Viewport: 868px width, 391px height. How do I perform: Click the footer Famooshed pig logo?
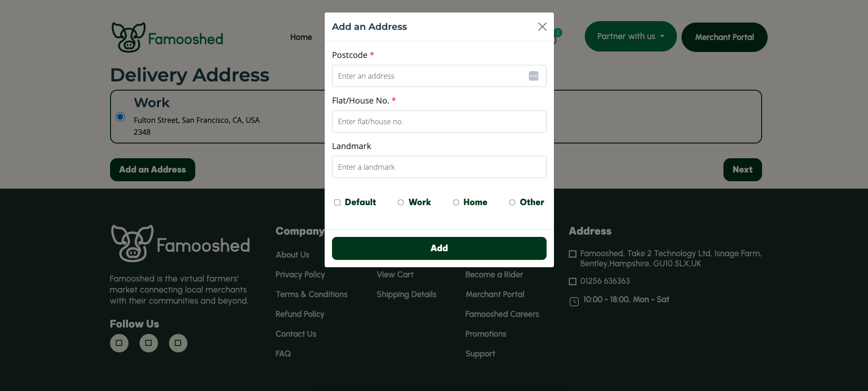[133, 243]
